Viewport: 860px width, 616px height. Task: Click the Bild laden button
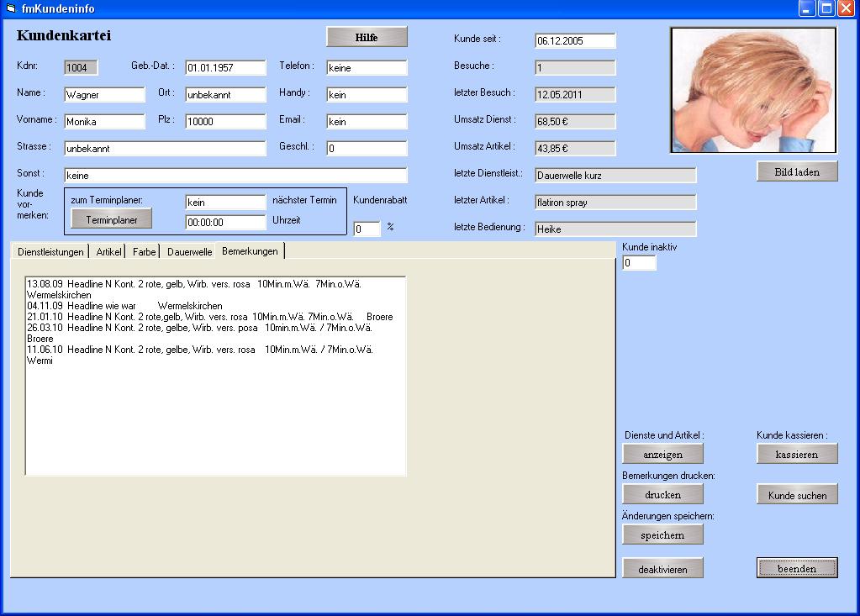(x=796, y=171)
